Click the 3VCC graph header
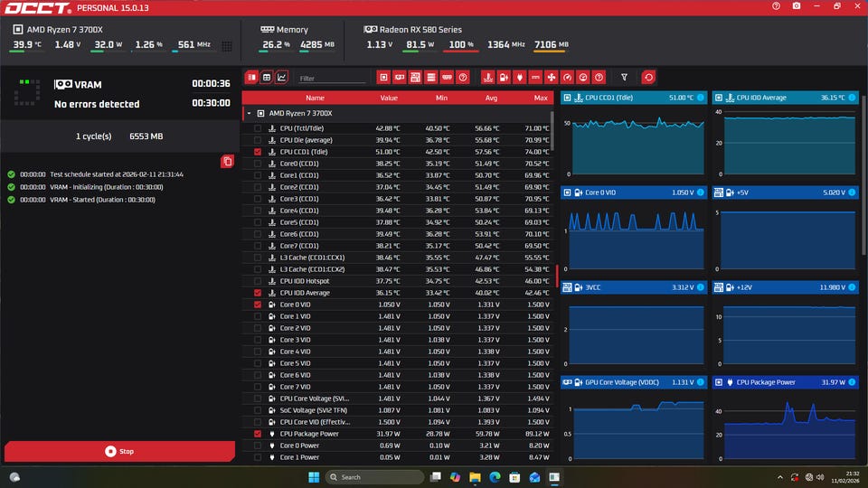868x488 pixels. click(x=634, y=287)
